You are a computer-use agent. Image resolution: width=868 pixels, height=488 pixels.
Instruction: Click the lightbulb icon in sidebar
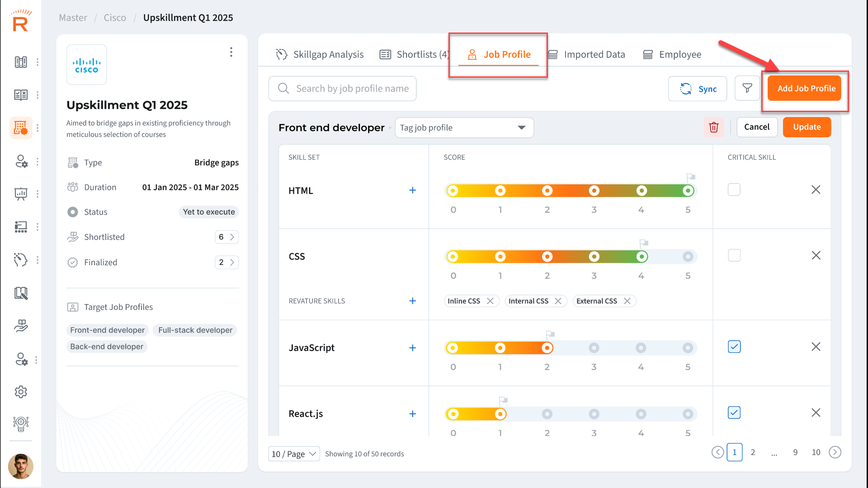pos(21,424)
